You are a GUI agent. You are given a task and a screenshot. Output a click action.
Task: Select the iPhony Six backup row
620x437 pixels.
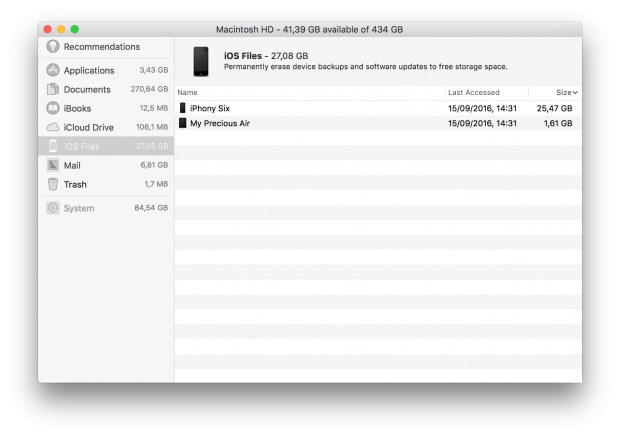[378, 108]
